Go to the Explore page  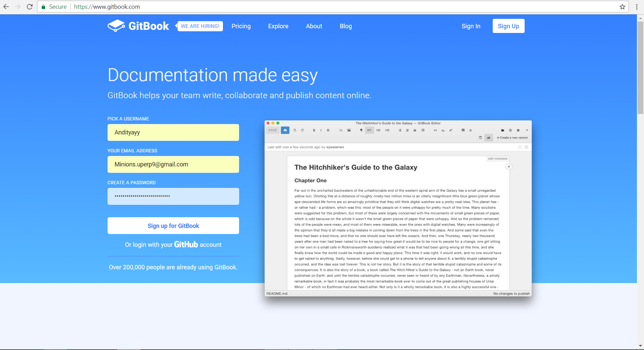[x=278, y=26]
